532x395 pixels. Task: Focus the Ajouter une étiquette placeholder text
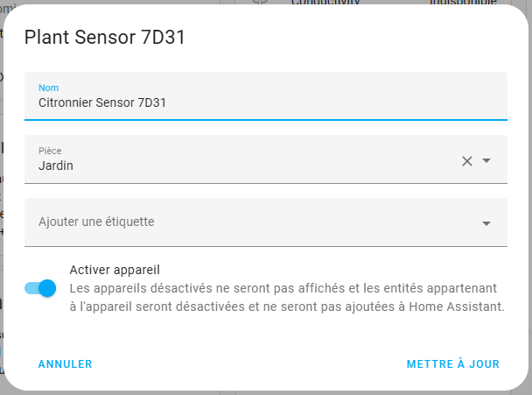click(x=96, y=222)
